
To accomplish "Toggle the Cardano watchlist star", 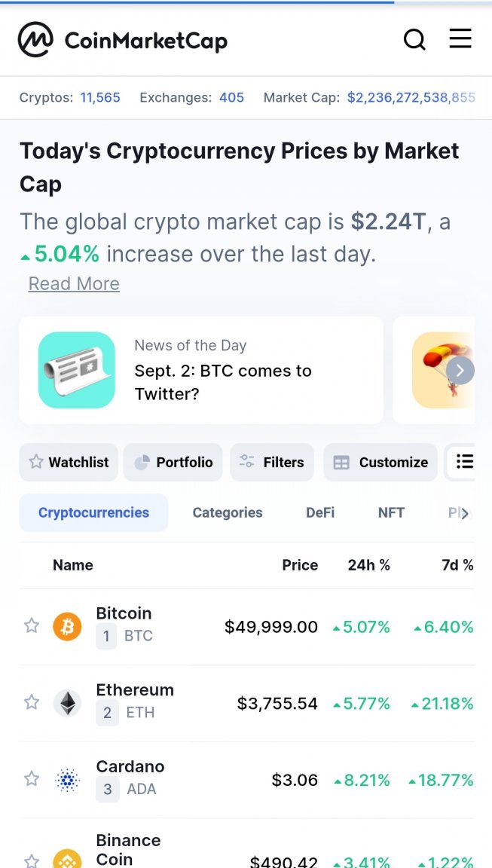I will tap(32, 779).
